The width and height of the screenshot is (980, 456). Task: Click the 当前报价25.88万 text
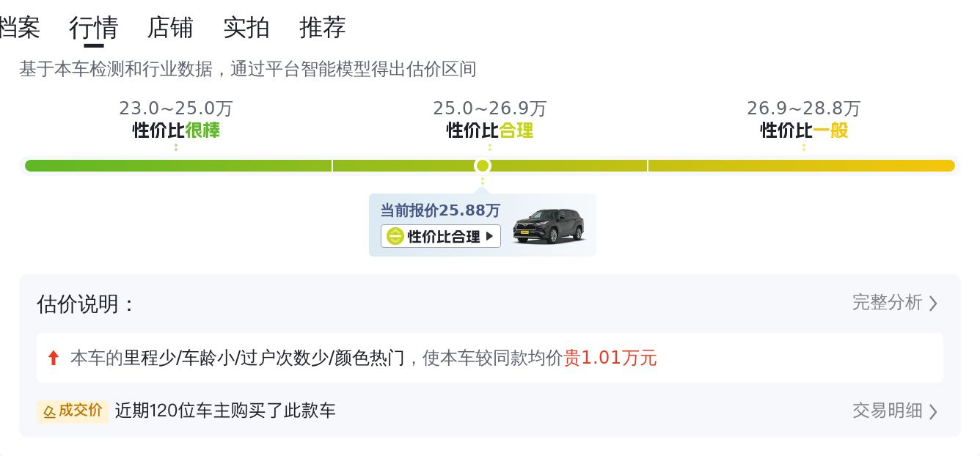[440, 211]
